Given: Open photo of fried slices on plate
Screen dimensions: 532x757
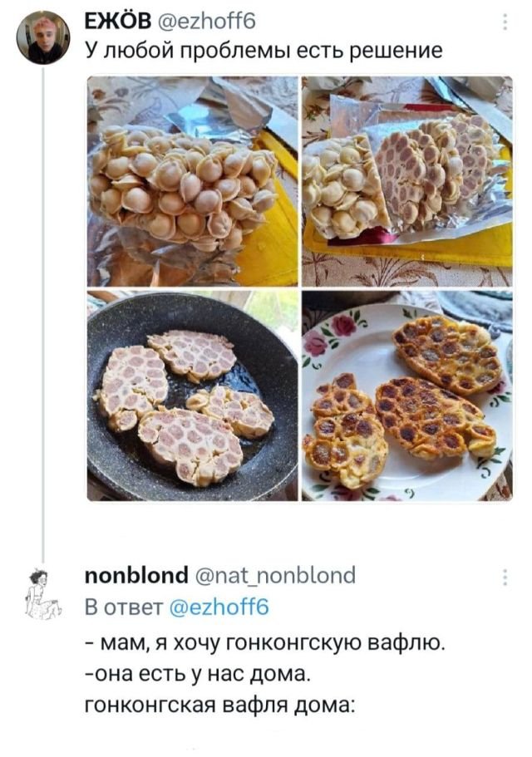Looking at the screenshot, I should (406, 396).
